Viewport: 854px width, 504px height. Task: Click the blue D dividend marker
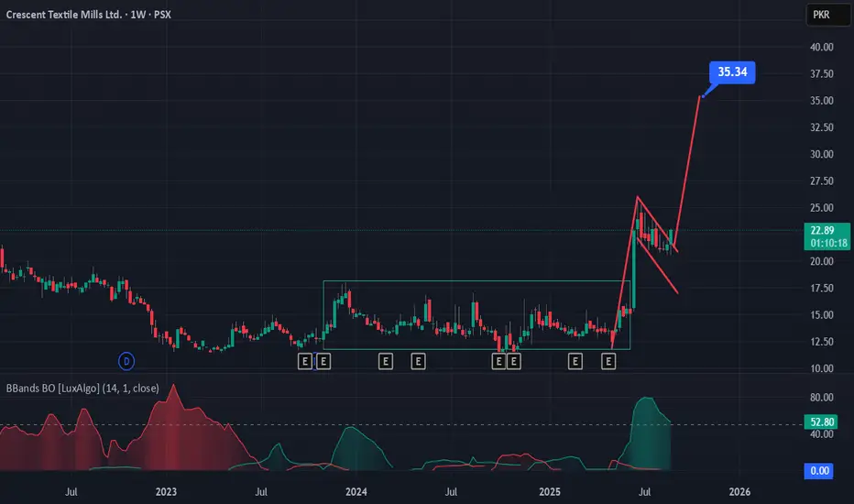126,361
